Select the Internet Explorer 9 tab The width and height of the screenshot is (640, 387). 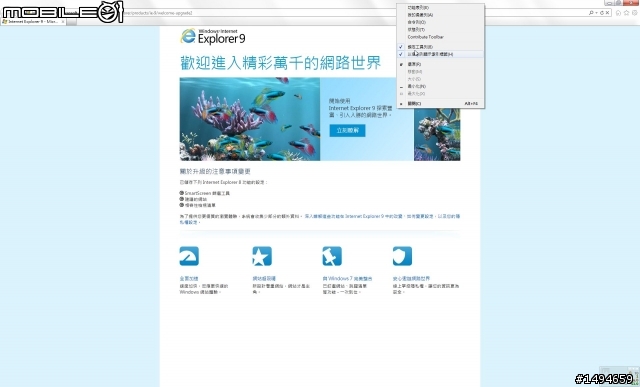click(x=33, y=22)
